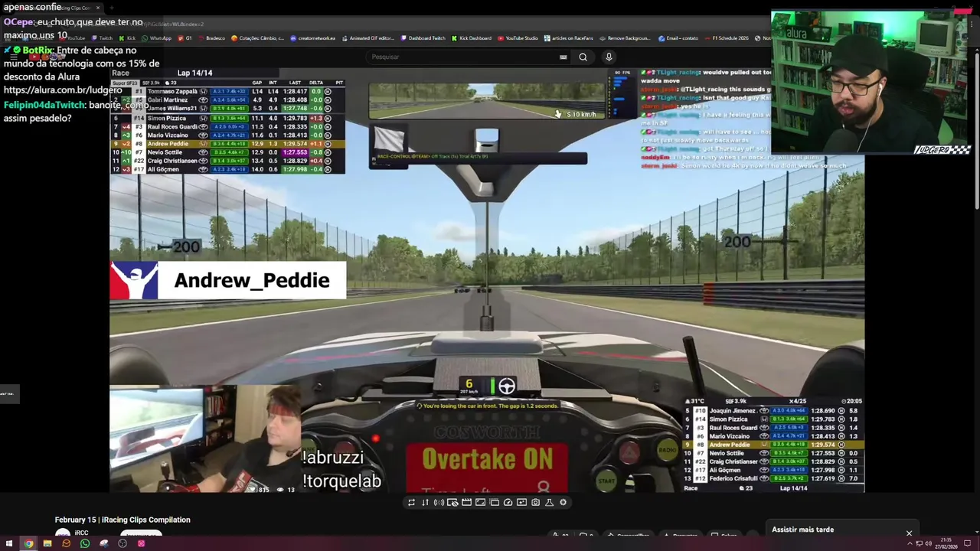Open the F1 Schedule 2026 bookmark

[x=726, y=38]
